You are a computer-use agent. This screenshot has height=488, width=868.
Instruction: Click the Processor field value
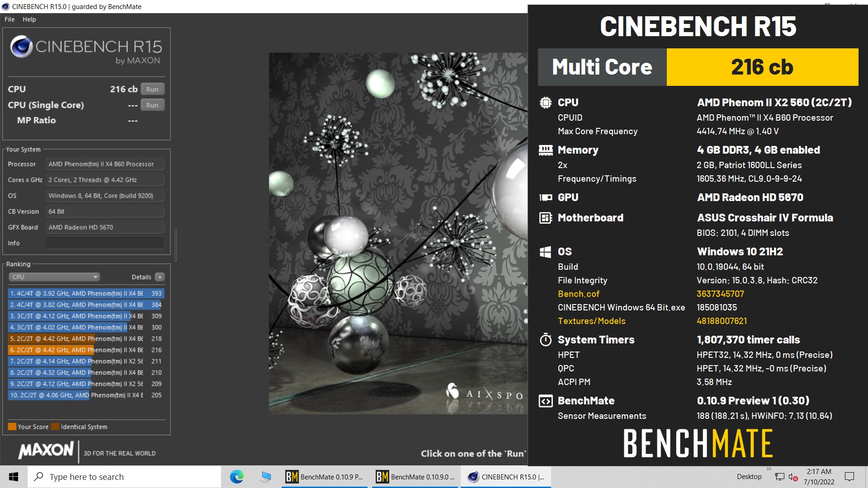105,164
